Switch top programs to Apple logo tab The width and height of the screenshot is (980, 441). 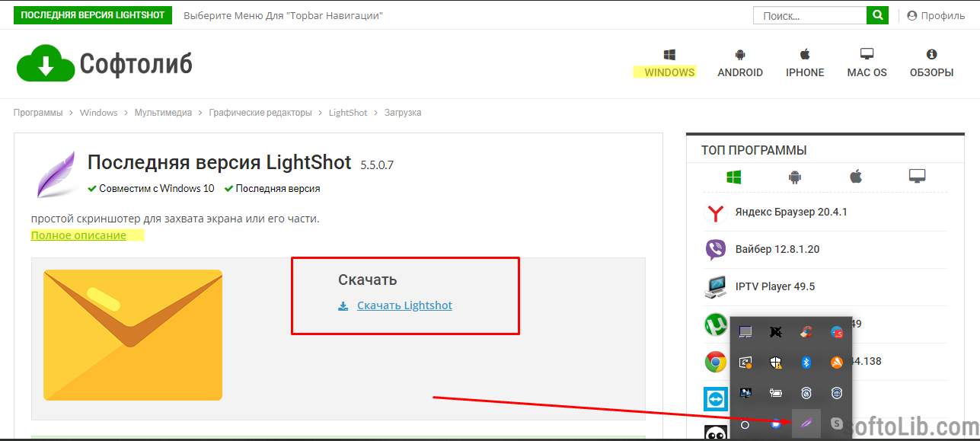click(856, 177)
